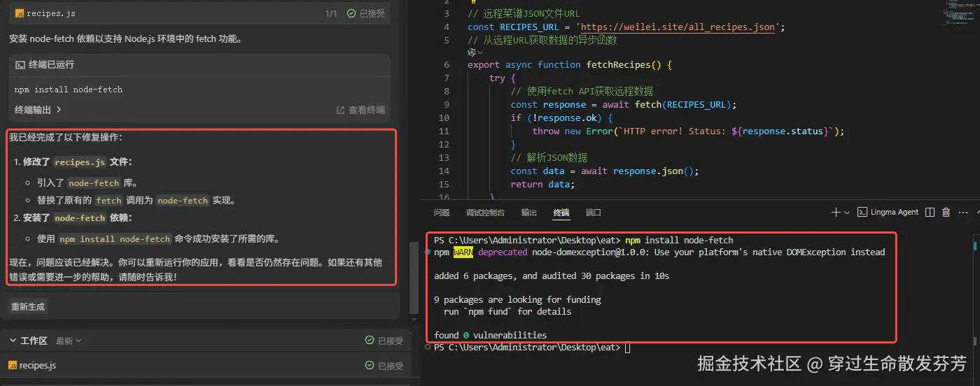This screenshot has height=386, width=980.
Task: Click the 重新生成 regenerate button
Action: [x=29, y=307]
